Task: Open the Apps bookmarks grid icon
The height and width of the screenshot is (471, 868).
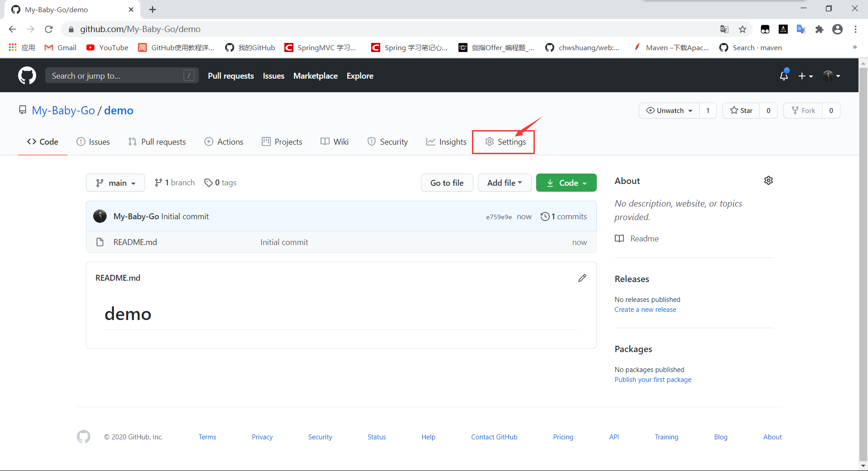Action: click(x=13, y=47)
